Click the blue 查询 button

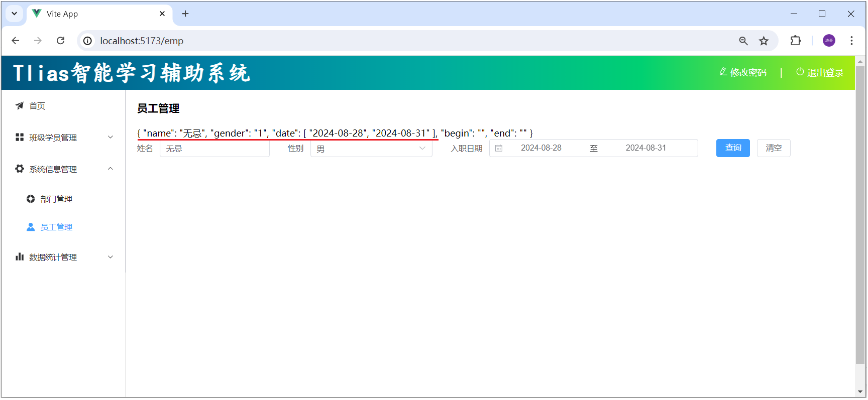click(732, 148)
